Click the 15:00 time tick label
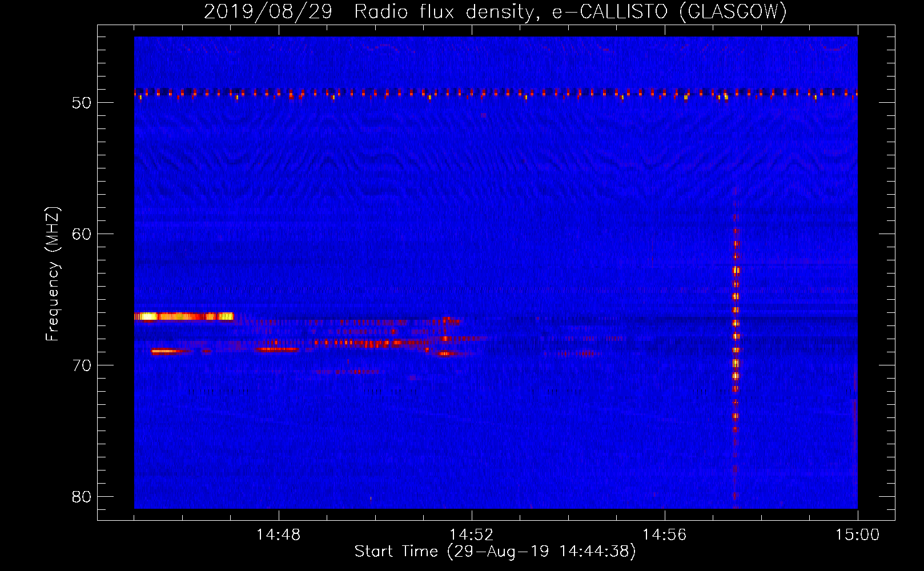 858,535
